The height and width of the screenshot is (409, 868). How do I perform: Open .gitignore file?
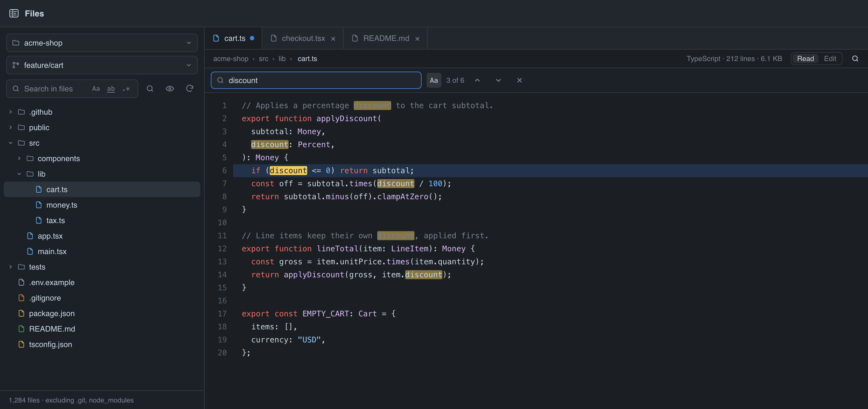click(x=102, y=298)
